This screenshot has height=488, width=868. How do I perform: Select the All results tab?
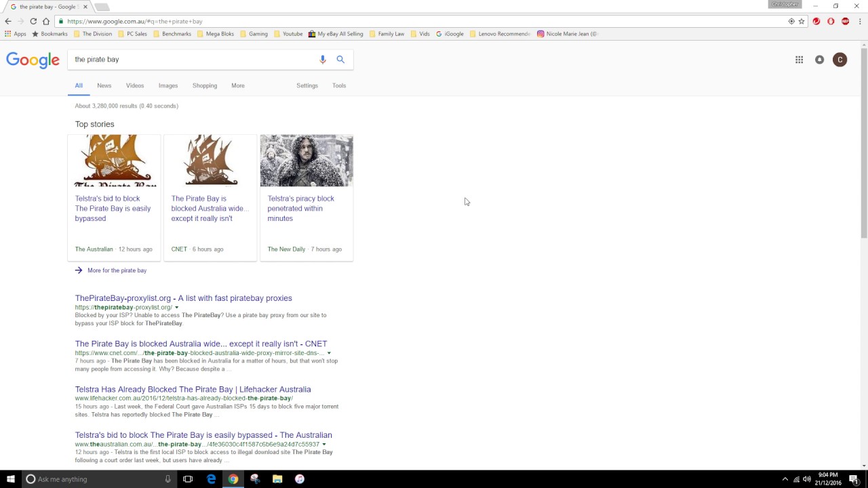79,86
